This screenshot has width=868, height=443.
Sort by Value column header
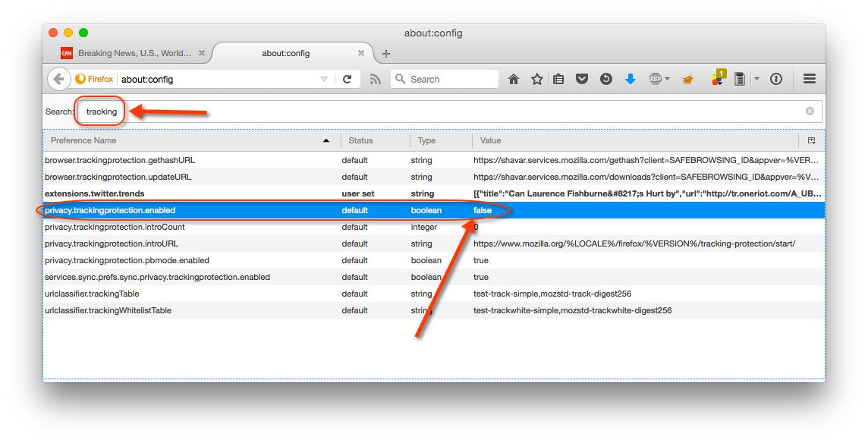[636, 140]
